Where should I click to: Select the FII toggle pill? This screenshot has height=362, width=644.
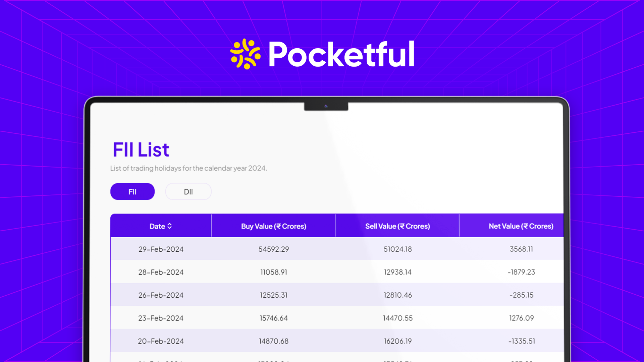[x=132, y=192]
